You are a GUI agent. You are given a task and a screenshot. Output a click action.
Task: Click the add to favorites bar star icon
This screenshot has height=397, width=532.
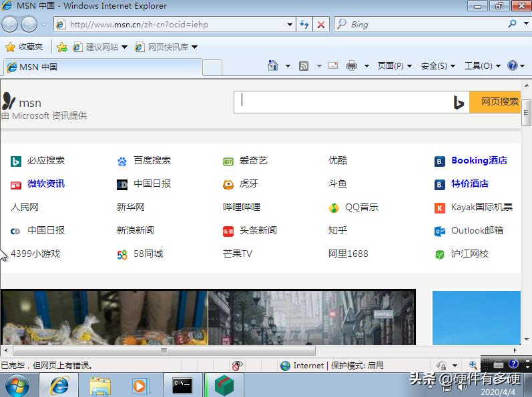[x=62, y=47]
